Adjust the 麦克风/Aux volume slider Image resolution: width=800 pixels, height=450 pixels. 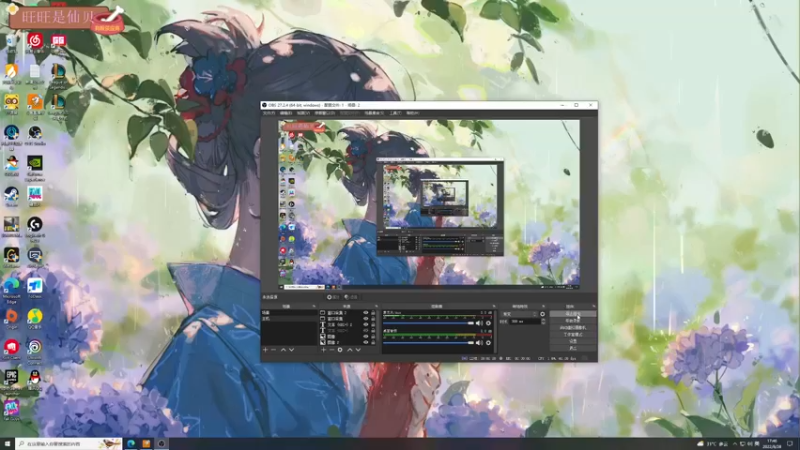pyautogui.click(x=429, y=323)
